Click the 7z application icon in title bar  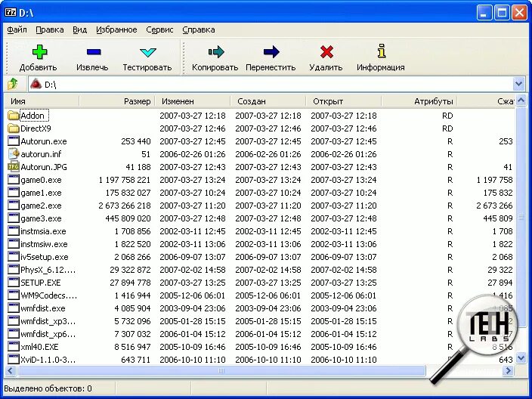pyautogui.click(x=11, y=12)
